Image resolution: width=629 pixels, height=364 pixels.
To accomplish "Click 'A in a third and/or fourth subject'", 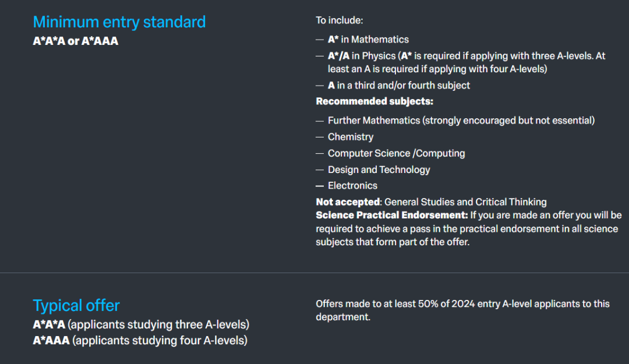I will [399, 85].
